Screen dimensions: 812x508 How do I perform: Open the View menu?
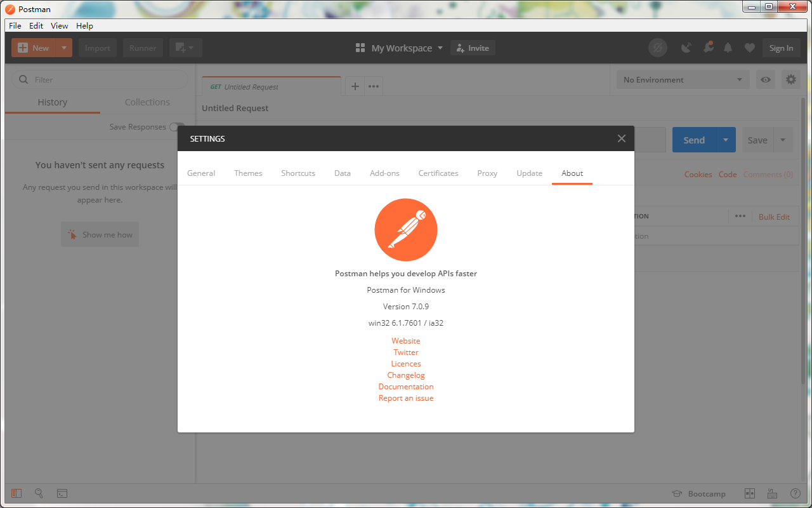click(x=60, y=26)
